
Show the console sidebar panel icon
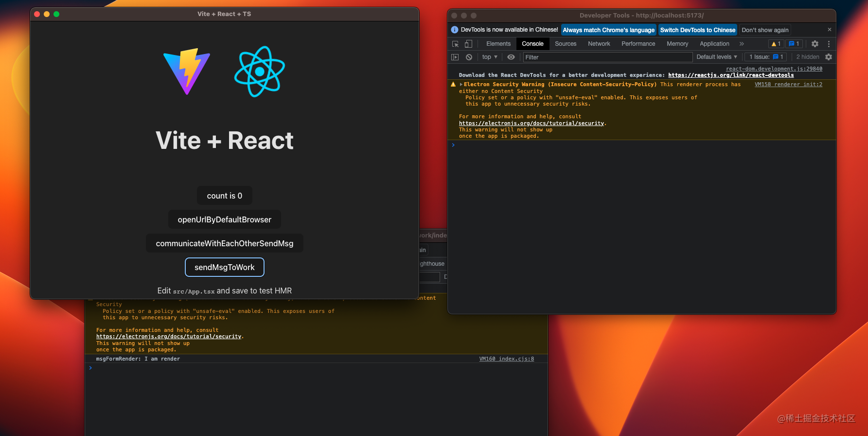pyautogui.click(x=455, y=57)
